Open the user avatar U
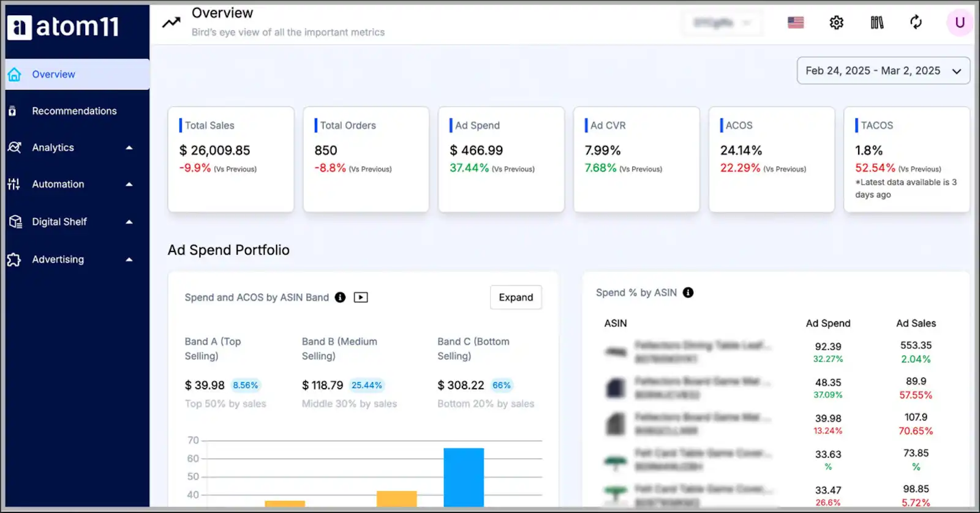This screenshot has height=513, width=980. [x=960, y=23]
